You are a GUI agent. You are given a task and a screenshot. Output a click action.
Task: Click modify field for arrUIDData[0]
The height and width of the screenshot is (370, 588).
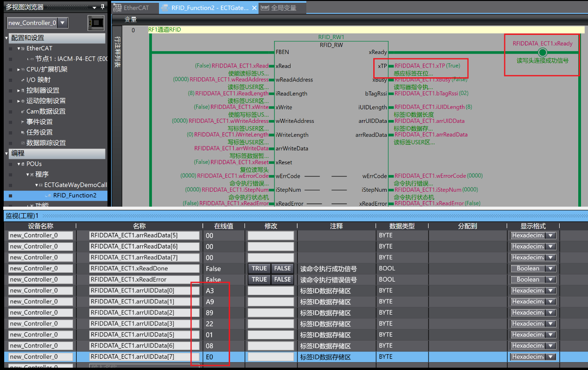pos(271,291)
